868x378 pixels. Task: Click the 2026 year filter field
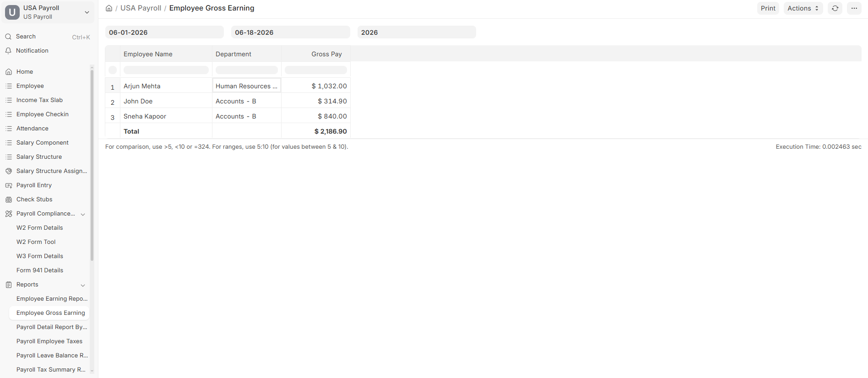pyautogui.click(x=417, y=32)
